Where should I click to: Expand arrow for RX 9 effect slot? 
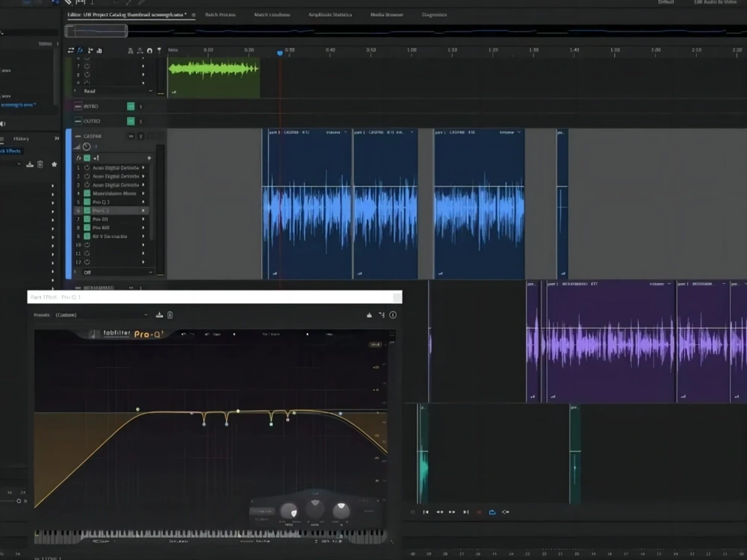[143, 236]
